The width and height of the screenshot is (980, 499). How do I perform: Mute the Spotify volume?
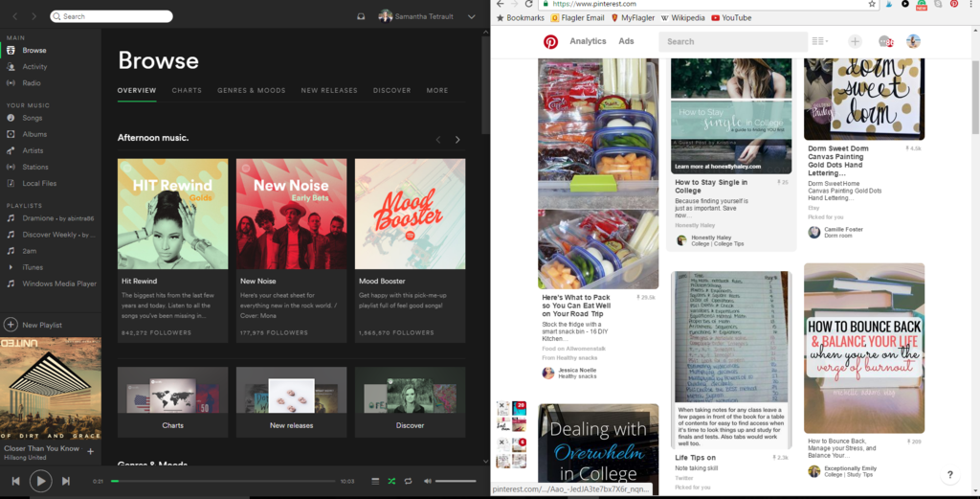(x=428, y=481)
